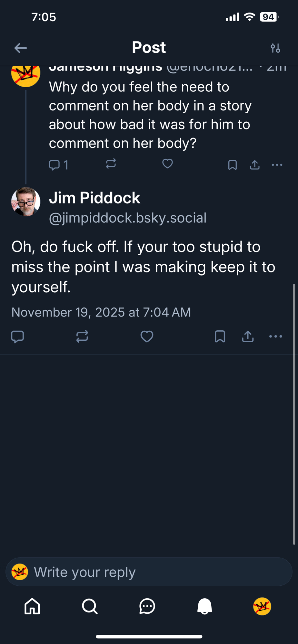
Task: Open reply count on Jameson's post
Action: [x=58, y=165]
